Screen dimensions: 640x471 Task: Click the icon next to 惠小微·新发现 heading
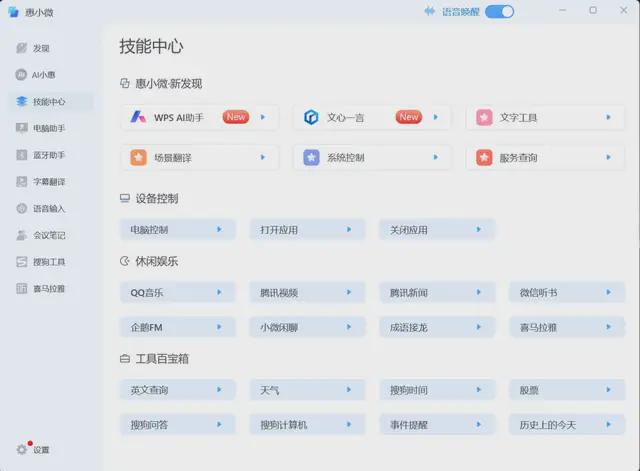[124, 84]
